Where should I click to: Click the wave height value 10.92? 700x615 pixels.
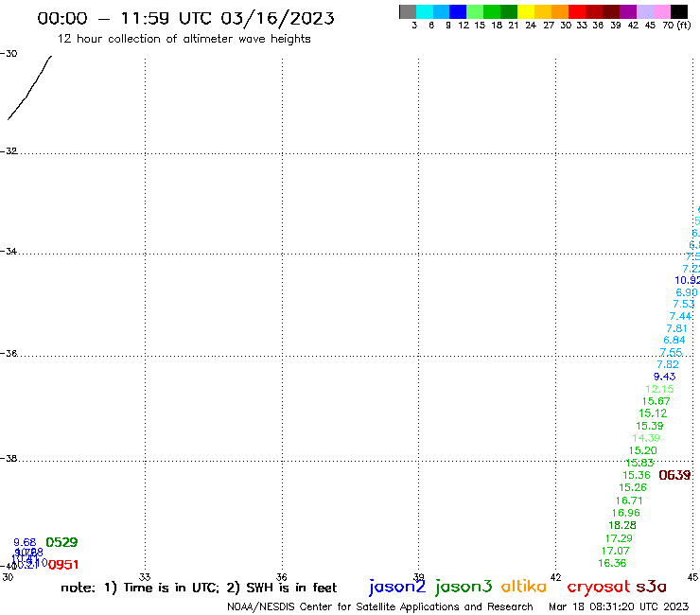click(687, 280)
